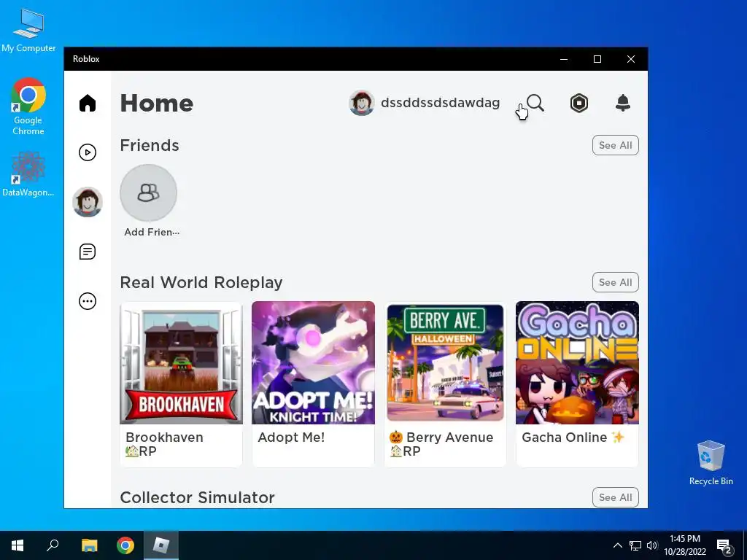Open the Berry Avenue game thumbnail
The image size is (747, 560).
coord(446,362)
